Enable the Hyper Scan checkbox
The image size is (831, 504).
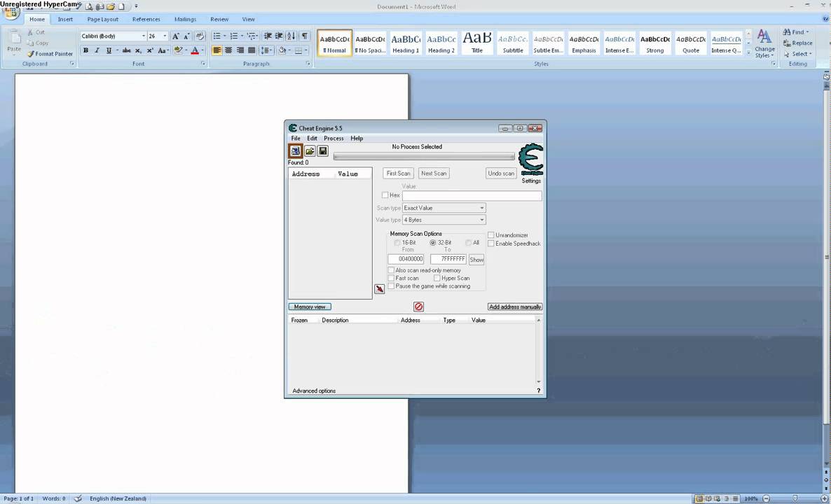pos(437,278)
